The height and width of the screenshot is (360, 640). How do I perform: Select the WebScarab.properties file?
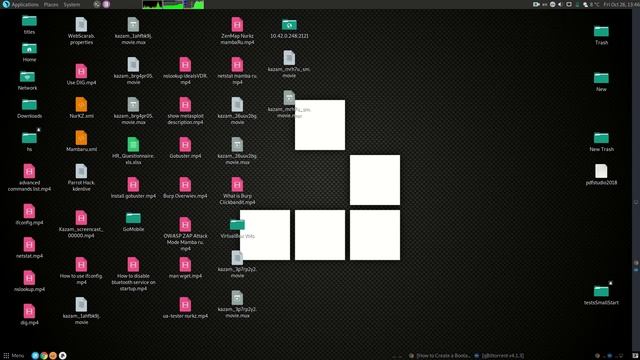pyautogui.click(x=81, y=31)
